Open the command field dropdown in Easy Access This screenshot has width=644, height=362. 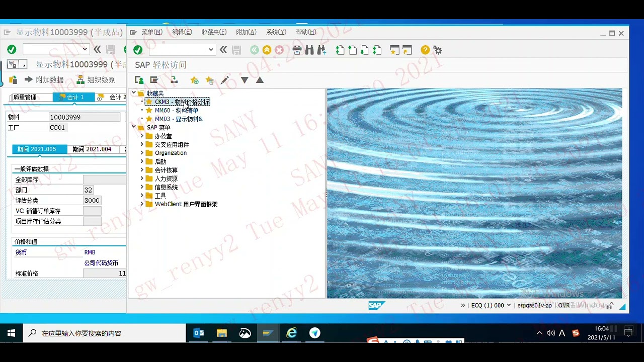click(x=211, y=49)
